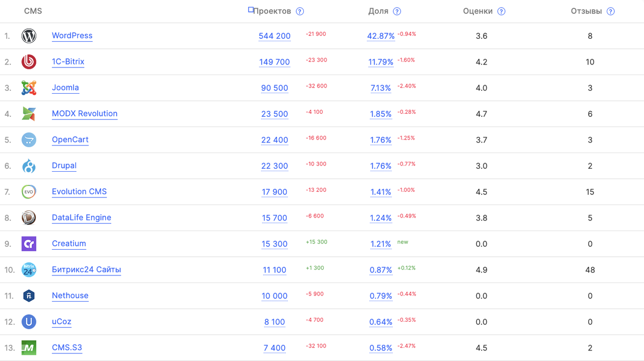Open the Nethouse link
644x361 pixels.
70,296
